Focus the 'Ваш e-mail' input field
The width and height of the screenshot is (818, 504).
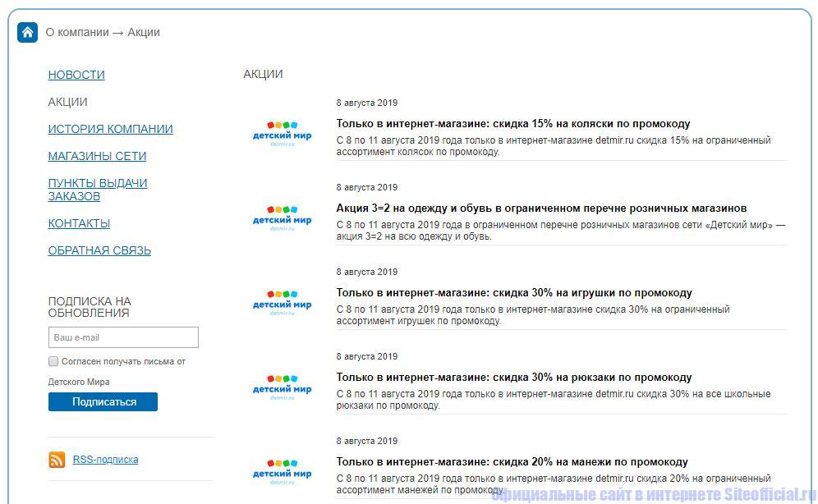click(x=123, y=337)
